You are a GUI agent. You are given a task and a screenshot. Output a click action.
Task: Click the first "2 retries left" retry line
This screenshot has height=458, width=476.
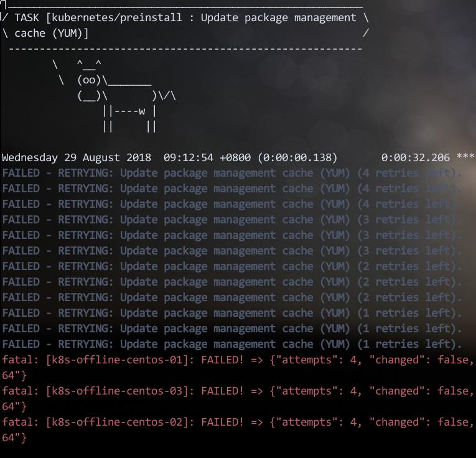click(231, 266)
